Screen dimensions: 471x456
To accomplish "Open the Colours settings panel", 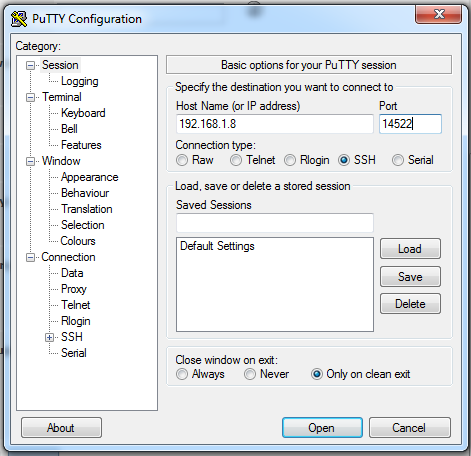I will coord(78,241).
